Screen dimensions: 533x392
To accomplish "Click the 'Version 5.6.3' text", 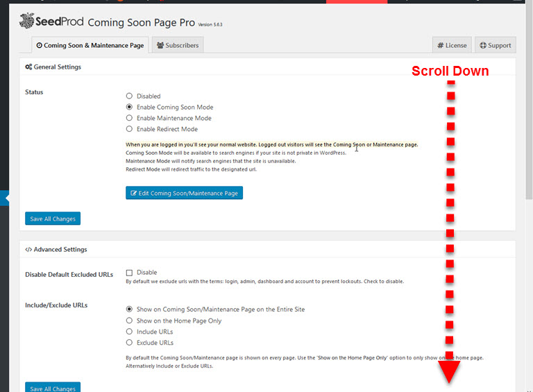I will [x=210, y=24].
